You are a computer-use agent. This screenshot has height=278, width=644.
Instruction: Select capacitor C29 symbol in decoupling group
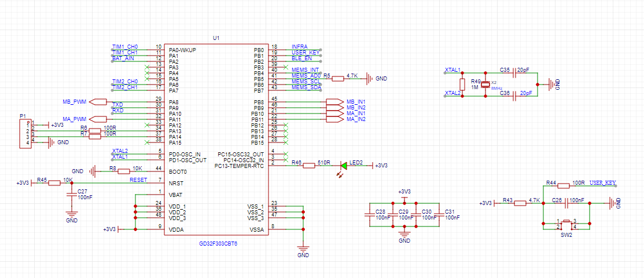tap(393, 214)
